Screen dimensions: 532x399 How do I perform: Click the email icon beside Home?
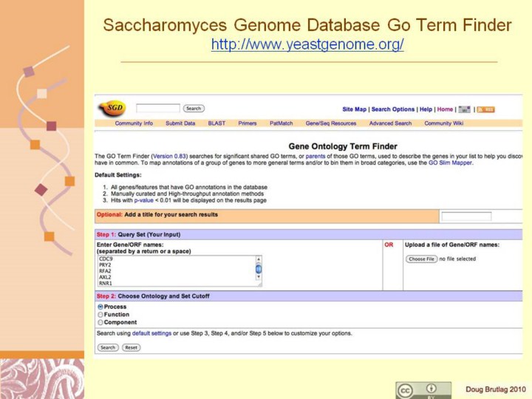(464, 109)
